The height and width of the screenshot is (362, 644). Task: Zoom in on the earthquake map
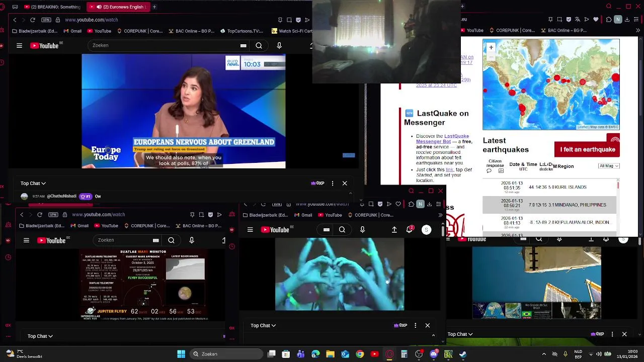[491, 47]
